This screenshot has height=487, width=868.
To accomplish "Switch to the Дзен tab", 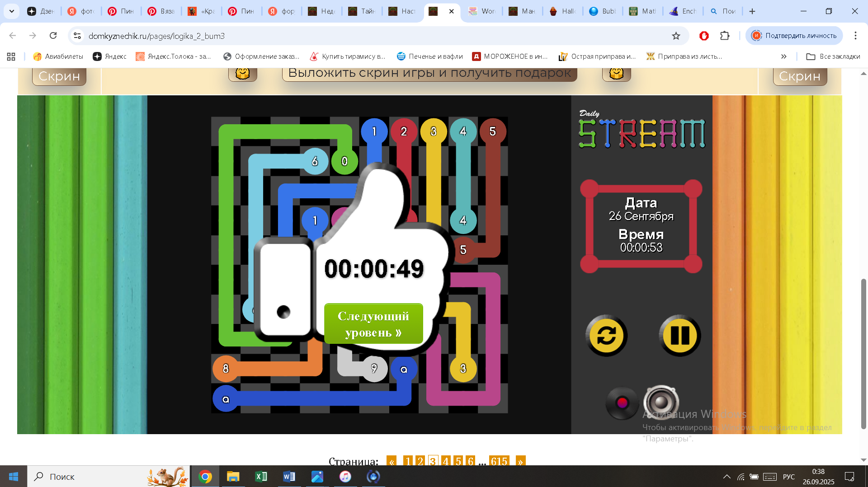I will (40, 11).
